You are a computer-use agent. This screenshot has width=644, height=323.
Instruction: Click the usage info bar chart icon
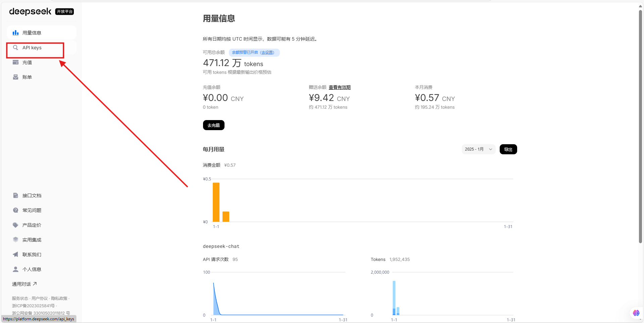point(15,33)
